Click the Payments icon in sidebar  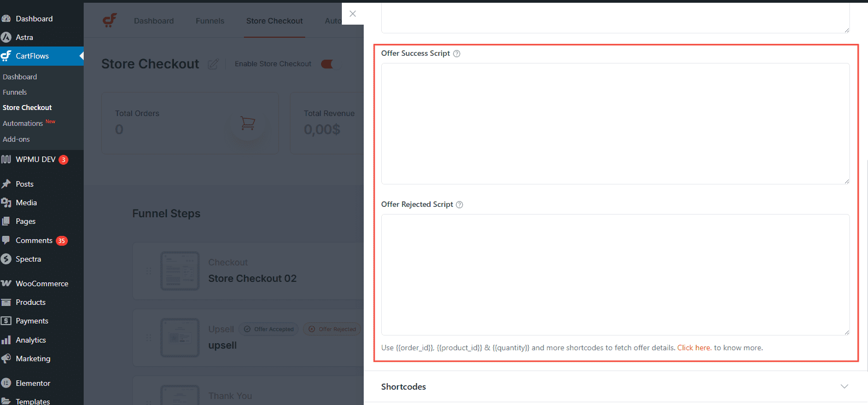[6, 321]
